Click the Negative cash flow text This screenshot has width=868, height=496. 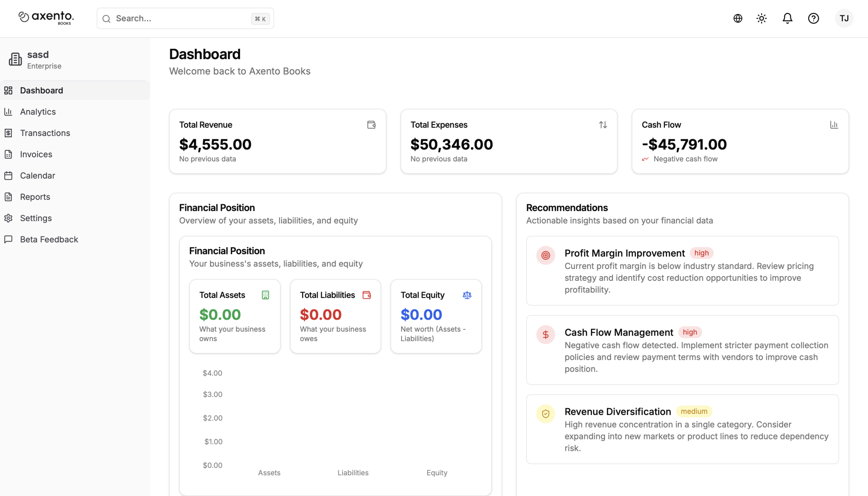point(685,159)
